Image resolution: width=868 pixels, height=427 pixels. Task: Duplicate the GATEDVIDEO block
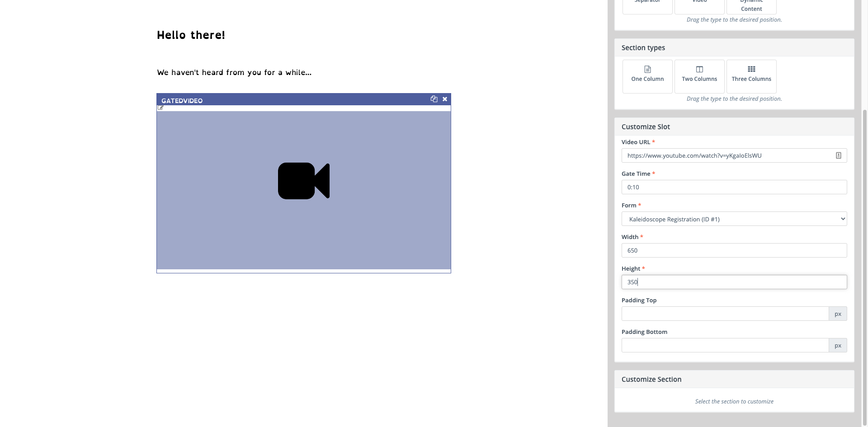coord(434,99)
